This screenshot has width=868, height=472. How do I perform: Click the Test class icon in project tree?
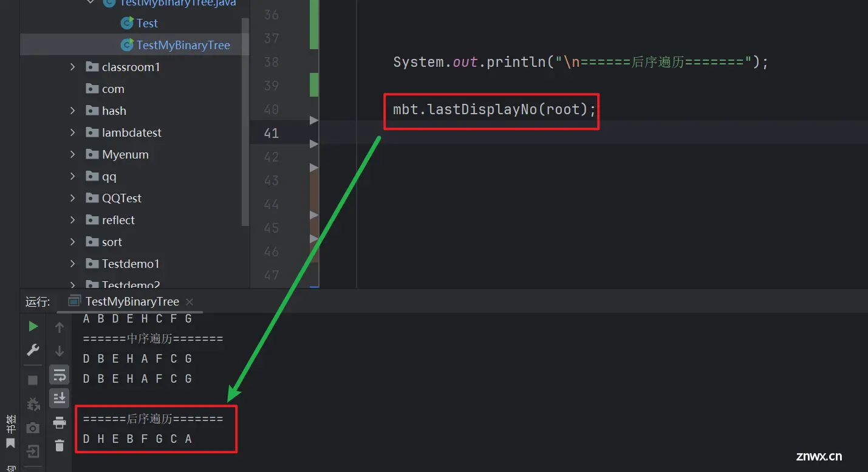[127, 23]
